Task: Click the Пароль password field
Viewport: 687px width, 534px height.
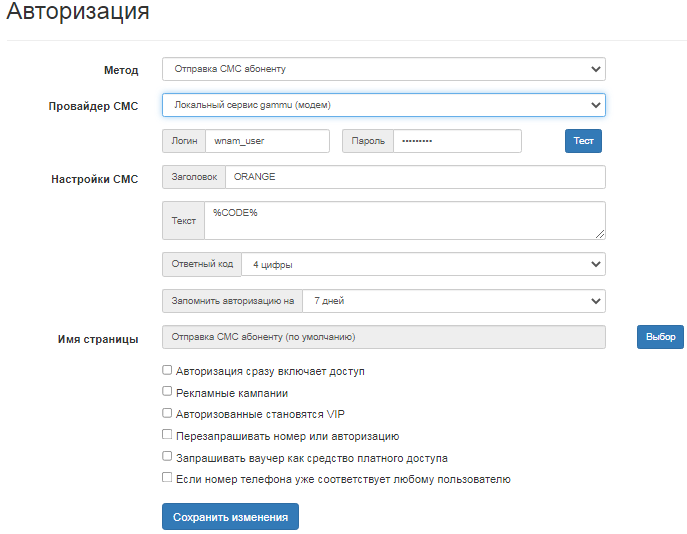Action: point(457,141)
